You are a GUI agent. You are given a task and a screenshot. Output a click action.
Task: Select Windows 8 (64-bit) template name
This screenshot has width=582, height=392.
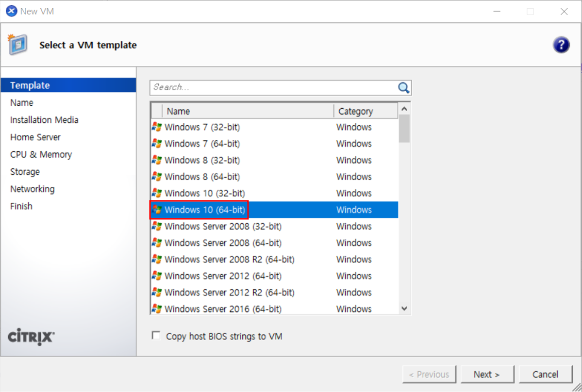tap(202, 177)
